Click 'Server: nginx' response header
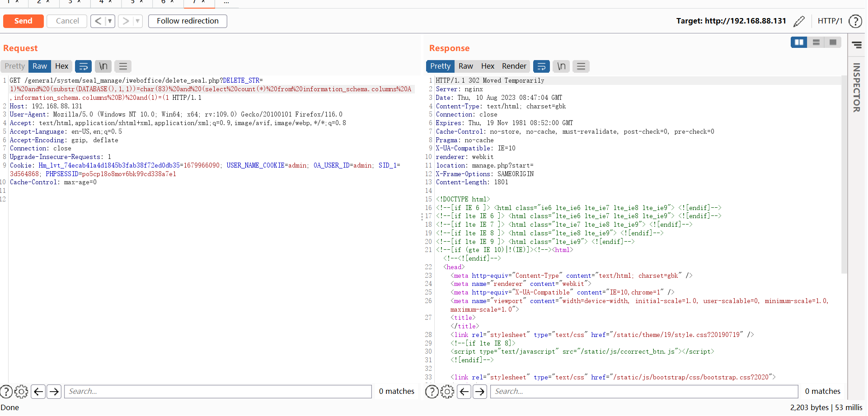 coord(460,89)
